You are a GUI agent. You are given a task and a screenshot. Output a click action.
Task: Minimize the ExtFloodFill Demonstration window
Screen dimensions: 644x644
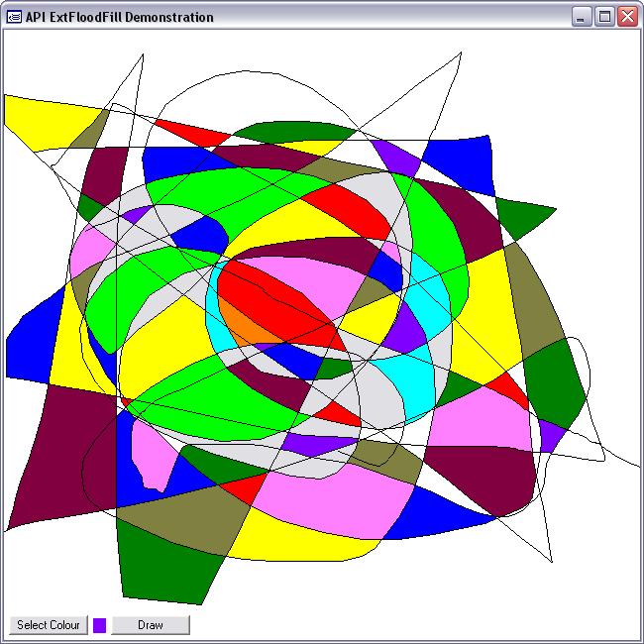click(x=583, y=17)
